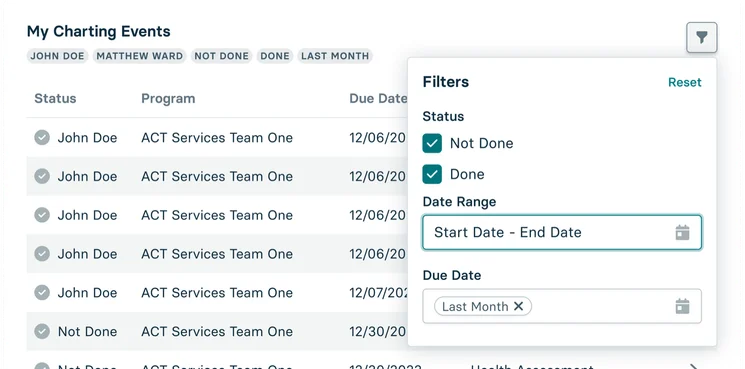Focus the Start Date - End Date field
Screen dimensions: 745x369
point(562,232)
